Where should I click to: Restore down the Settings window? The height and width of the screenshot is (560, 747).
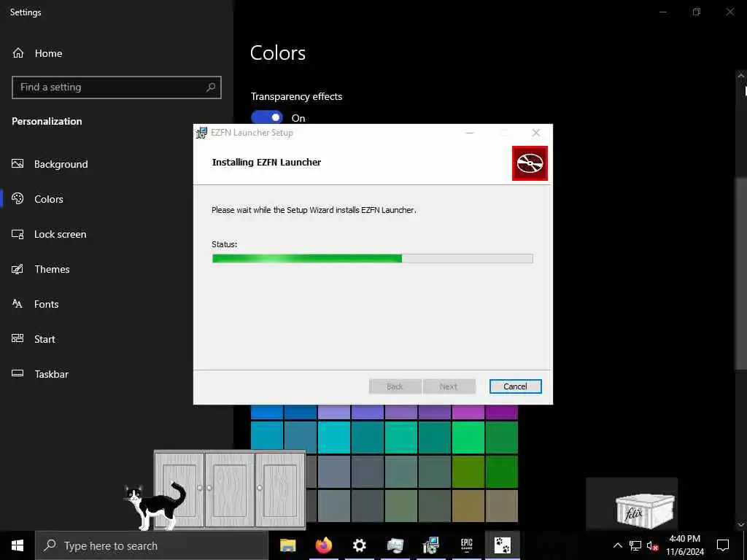click(697, 12)
